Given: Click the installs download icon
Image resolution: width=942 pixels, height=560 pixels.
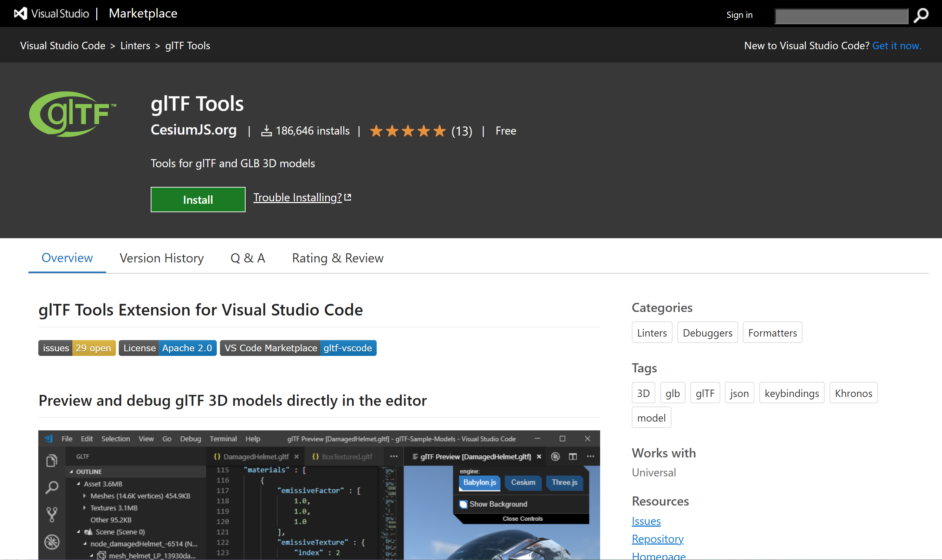Looking at the screenshot, I should pyautogui.click(x=266, y=131).
